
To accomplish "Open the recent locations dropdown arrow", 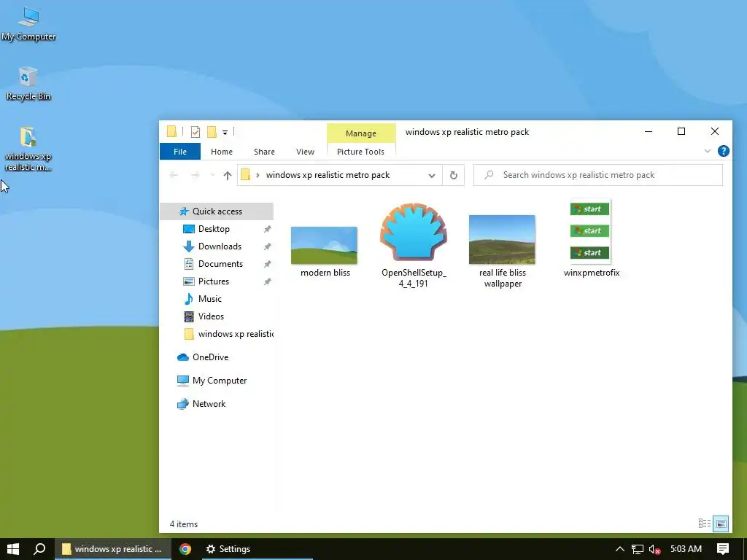I will pos(212,175).
